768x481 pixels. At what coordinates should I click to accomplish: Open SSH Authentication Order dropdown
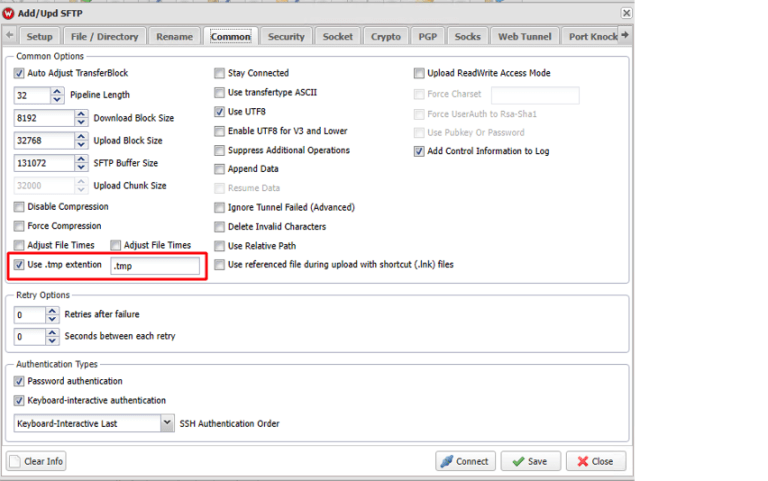pyautogui.click(x=167, y=423)
